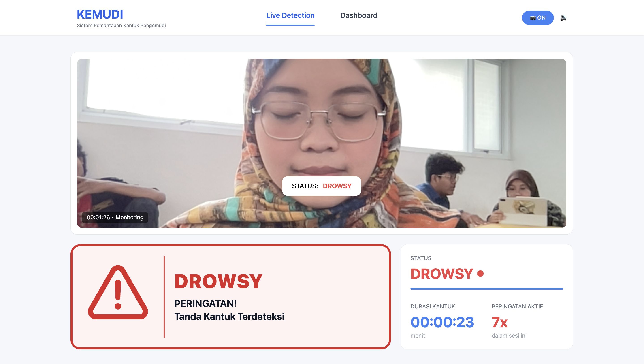Click the PERINGATAN! warning text
This screenshot has width=644, height=364.
point(205,304)
